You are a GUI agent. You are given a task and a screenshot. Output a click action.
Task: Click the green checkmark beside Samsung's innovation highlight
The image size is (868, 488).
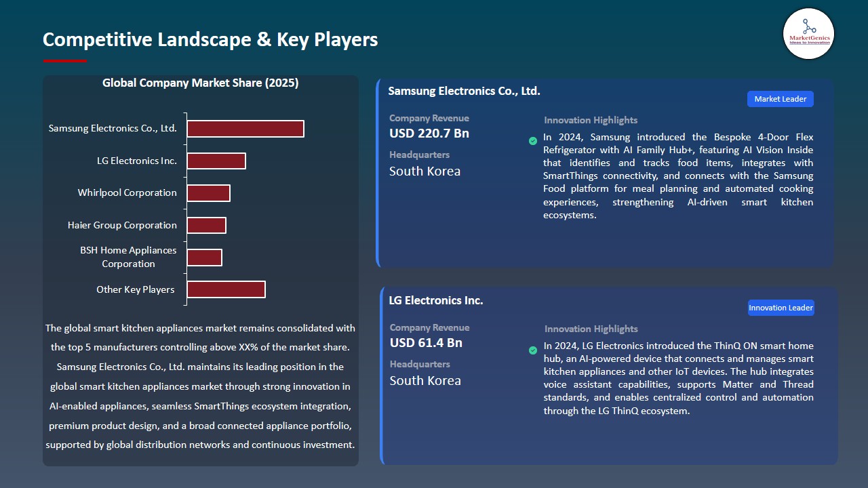pyautogui.click(x=533, y=141)
